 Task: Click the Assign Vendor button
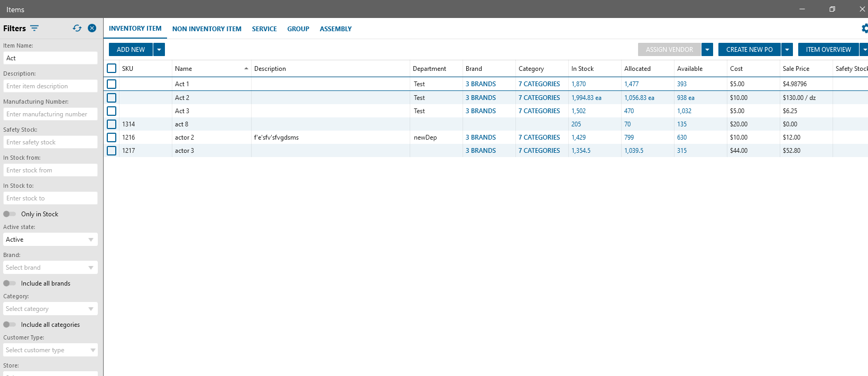click(x=669, y=50)
